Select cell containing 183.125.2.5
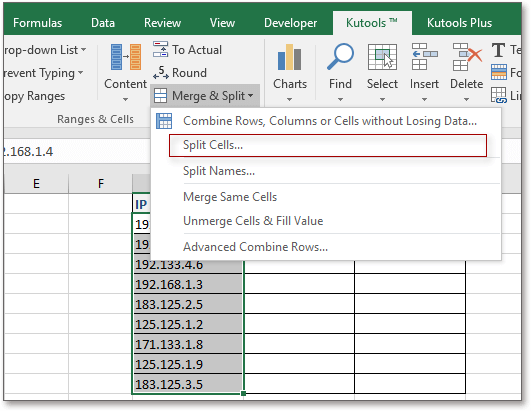 click(x=188, y=304)
